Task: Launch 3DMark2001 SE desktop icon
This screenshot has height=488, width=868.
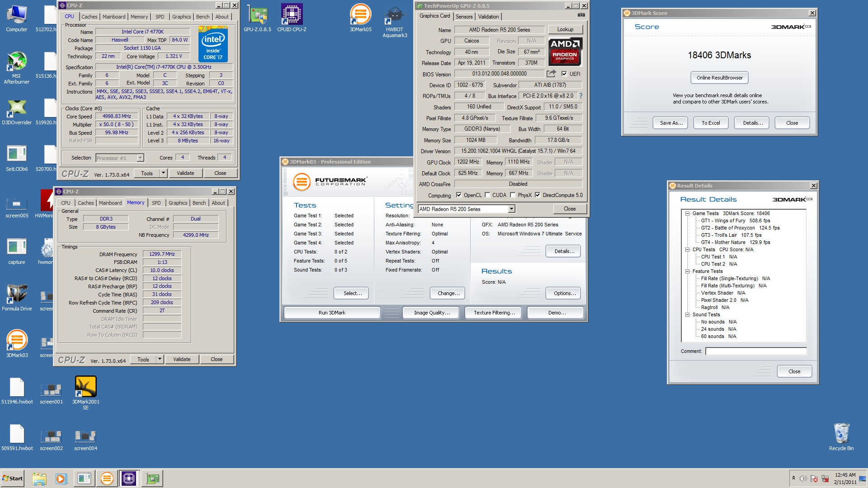Action: 85,393
